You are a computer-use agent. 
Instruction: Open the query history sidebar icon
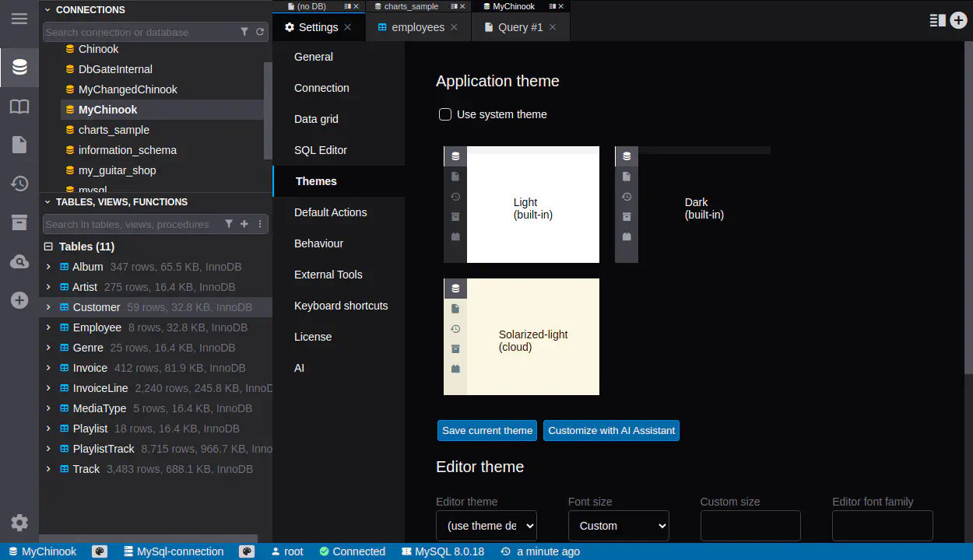click(19, 184)
